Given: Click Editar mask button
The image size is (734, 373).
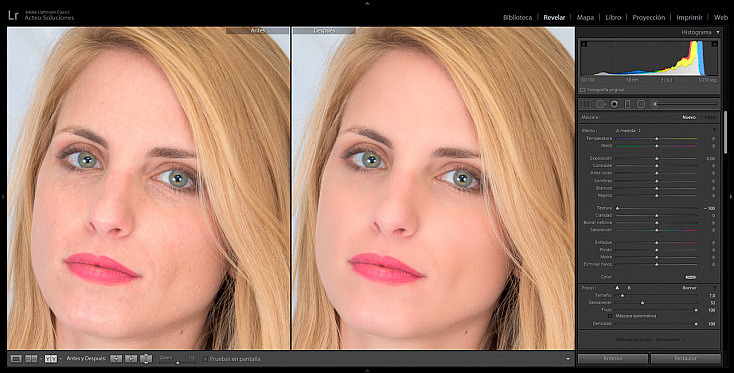Looking at the screenshot, I should tap(710, 117).
